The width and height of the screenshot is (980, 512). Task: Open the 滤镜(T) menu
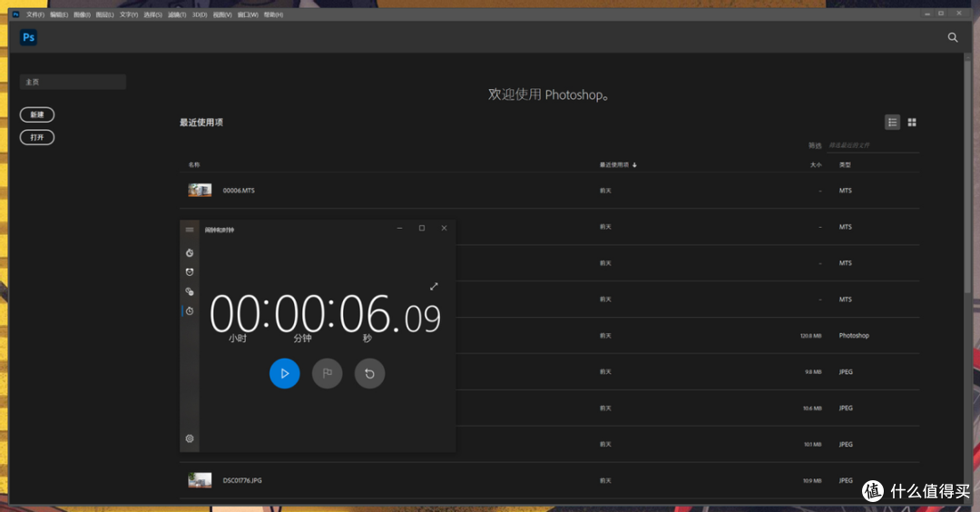pos(177,15)
